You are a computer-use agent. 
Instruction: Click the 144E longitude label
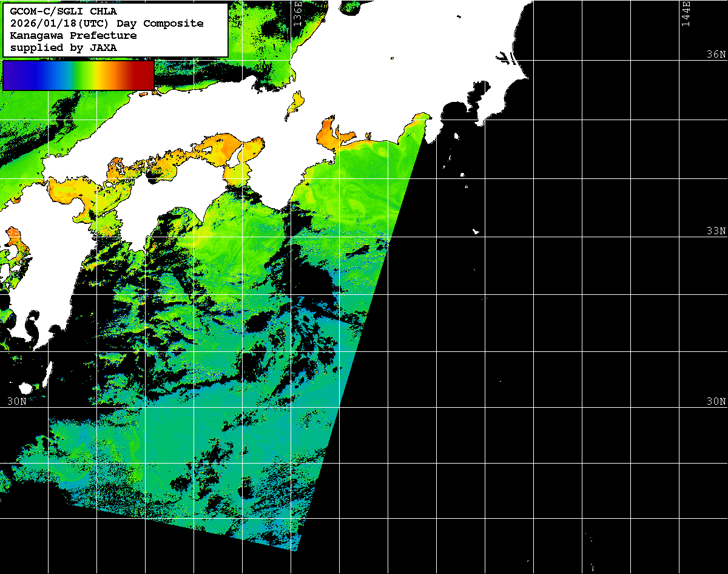pyautogui.click(x=686, y=13)
